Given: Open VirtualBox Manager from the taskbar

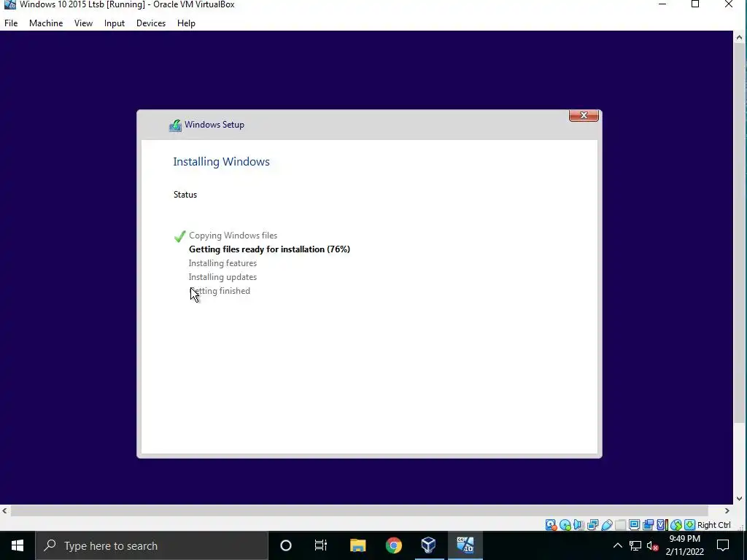Looking at the screenshot, I should pos(429,545).
